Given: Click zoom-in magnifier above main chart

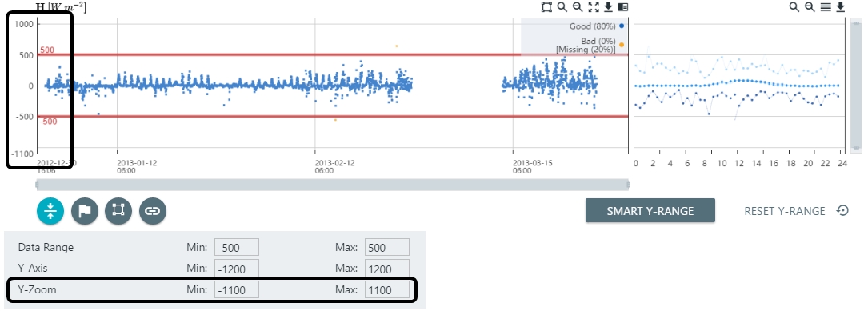Looking at the screenshot, I should (x=562, y=7).
